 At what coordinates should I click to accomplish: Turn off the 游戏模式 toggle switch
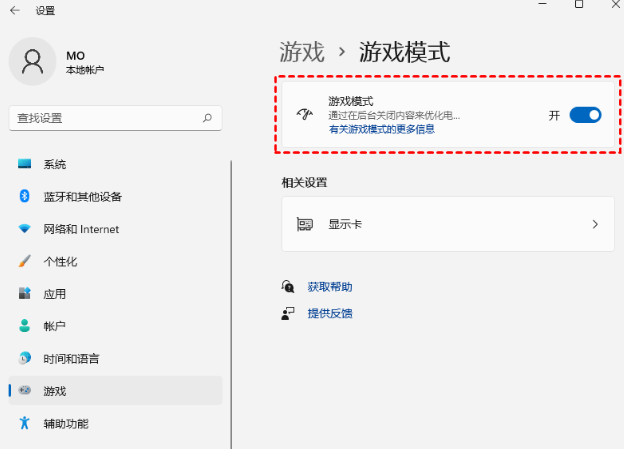pos(585,115)
